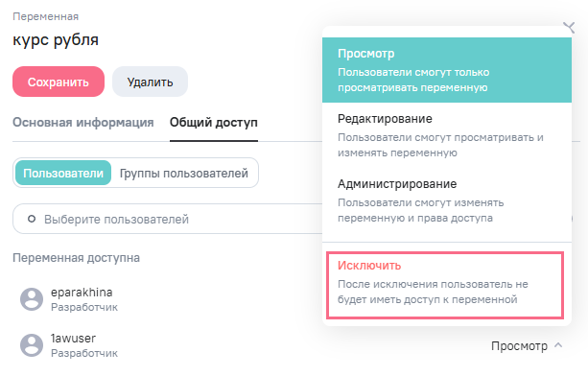Choose the Просмотр access option
Image resolution: width=588 pixels, height=376 pixels.
[x=447, y=70]
